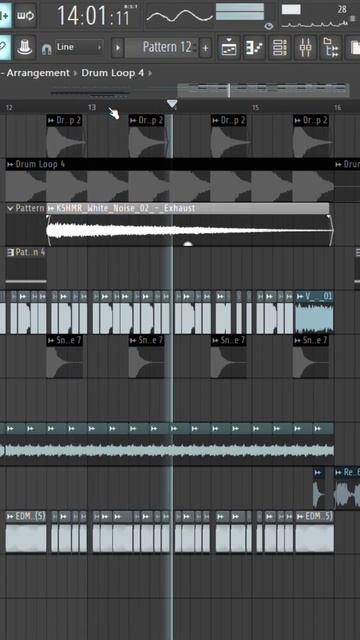This screenshot has width=360, height=640.
Task: Toggle the Stamp tool icon
Action: coord(25,48)
